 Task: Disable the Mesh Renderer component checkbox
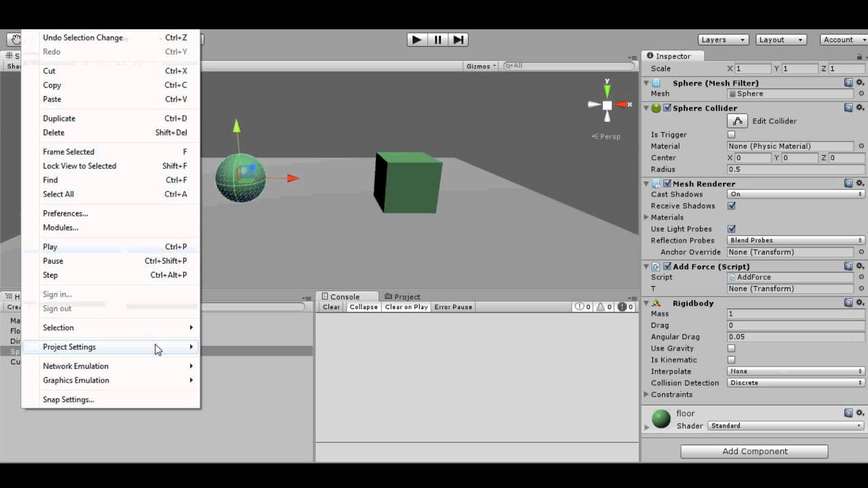coord(667,183)
